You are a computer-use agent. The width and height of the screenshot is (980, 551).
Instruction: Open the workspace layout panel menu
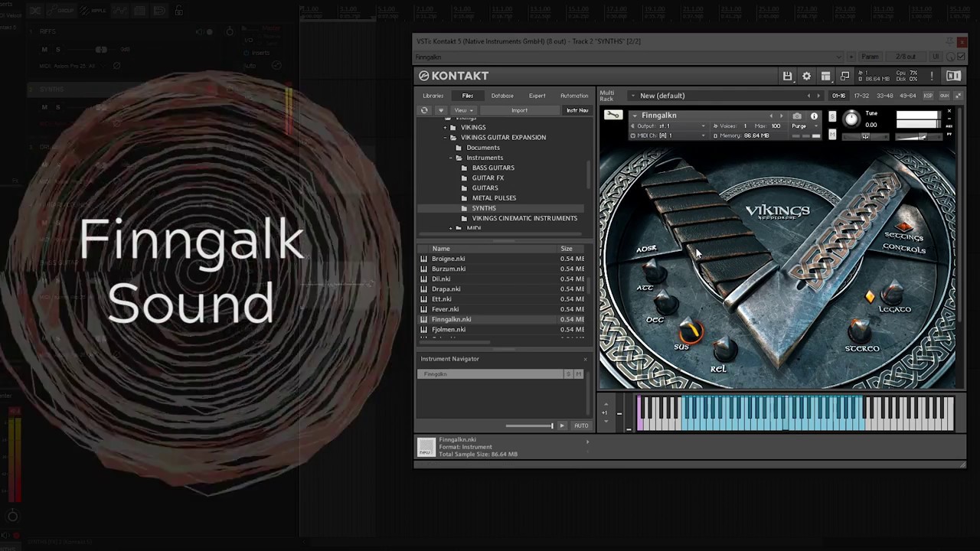click(825, 76)
